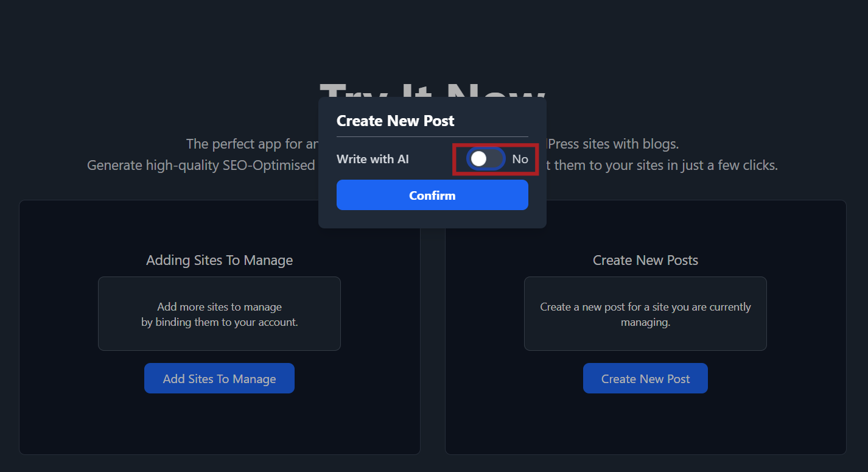Click the 'Create New Post' dialog title
Viewport: 868px width, 472px height.
click(x=395, y=121)
